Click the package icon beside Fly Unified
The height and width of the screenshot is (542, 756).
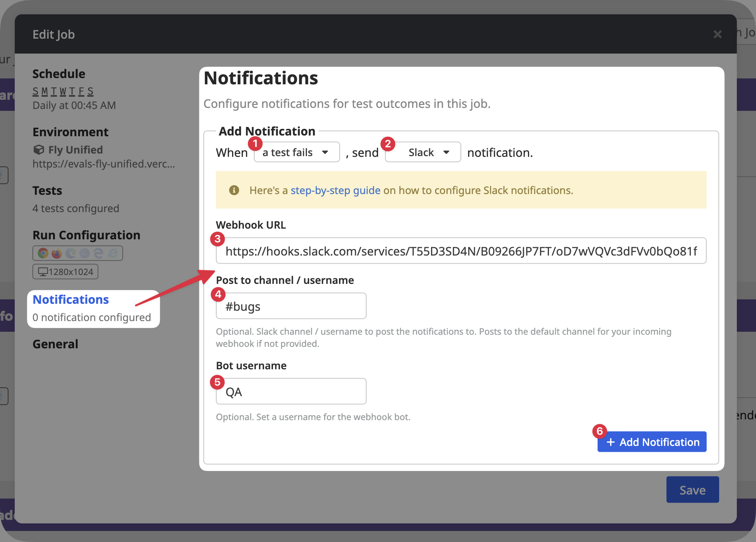coord(39,149)
